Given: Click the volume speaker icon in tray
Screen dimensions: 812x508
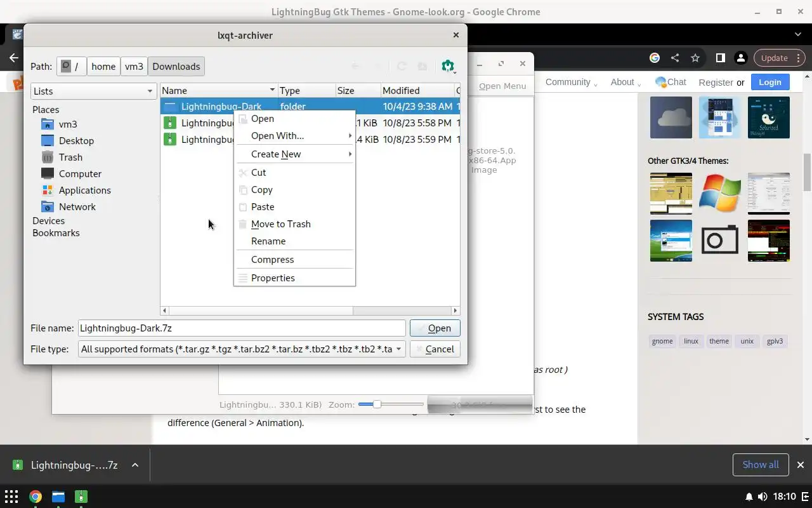Looking at the screenshot, I should 763,497.
